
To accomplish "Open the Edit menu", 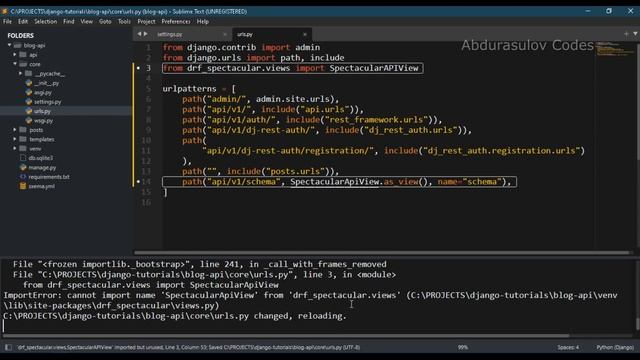I will tap(23, 22).
